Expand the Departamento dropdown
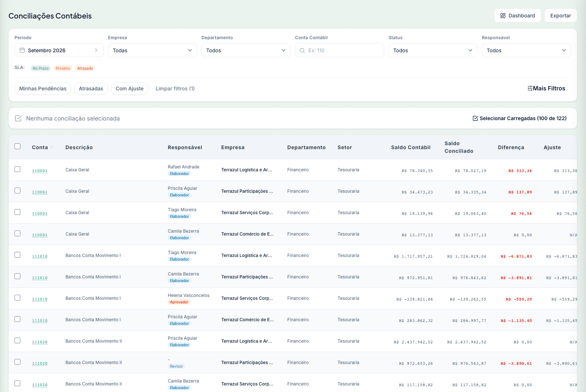This screenshot has height=392, width=586. [x=246, y=50]
